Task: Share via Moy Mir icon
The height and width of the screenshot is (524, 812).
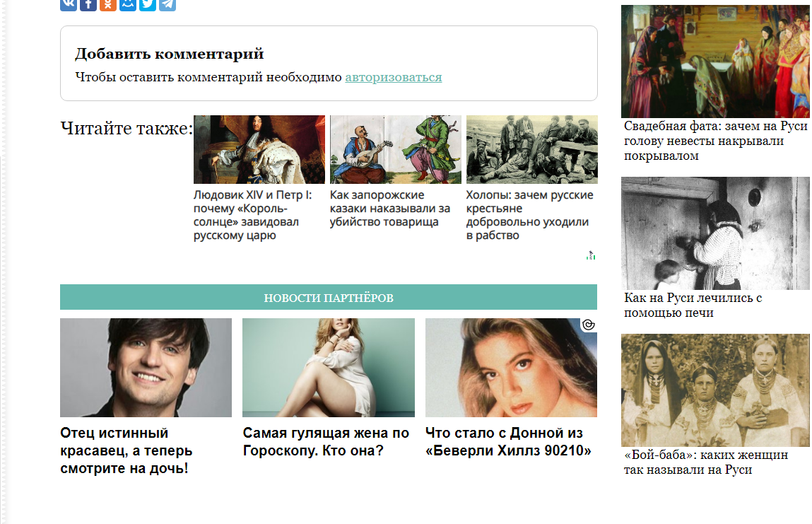Action: point(128,4)
